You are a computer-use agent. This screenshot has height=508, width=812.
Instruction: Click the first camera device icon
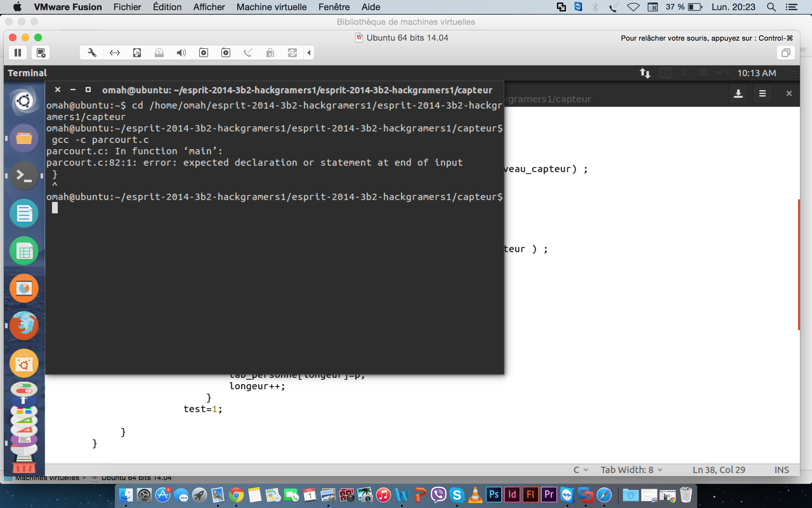204,53
